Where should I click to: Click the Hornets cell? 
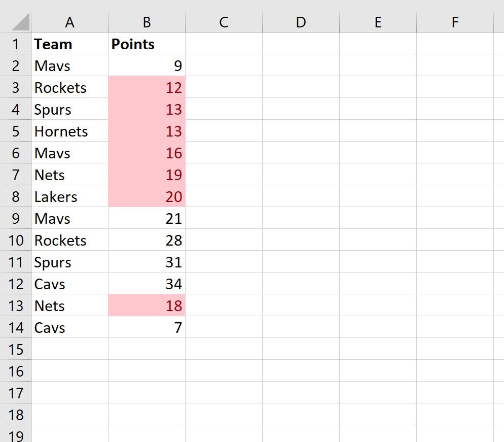70,131
